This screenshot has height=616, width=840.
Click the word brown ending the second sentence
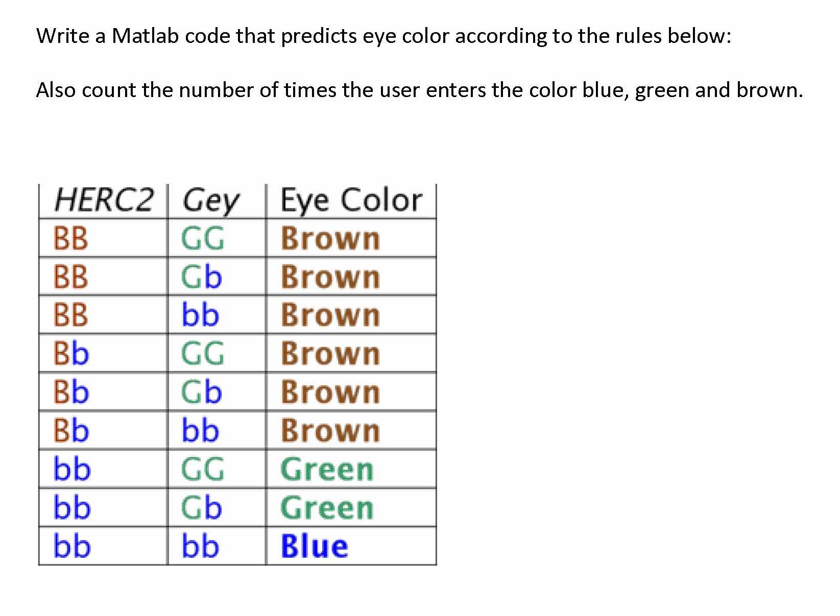[x=769, y=90]
